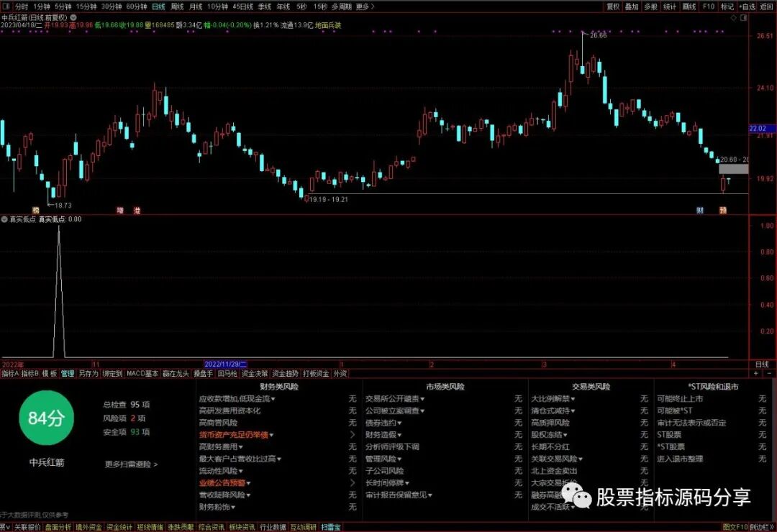The image size is (777, 532).
Task: Click 绑定到 bind button
Action: [x=112, y=374]
